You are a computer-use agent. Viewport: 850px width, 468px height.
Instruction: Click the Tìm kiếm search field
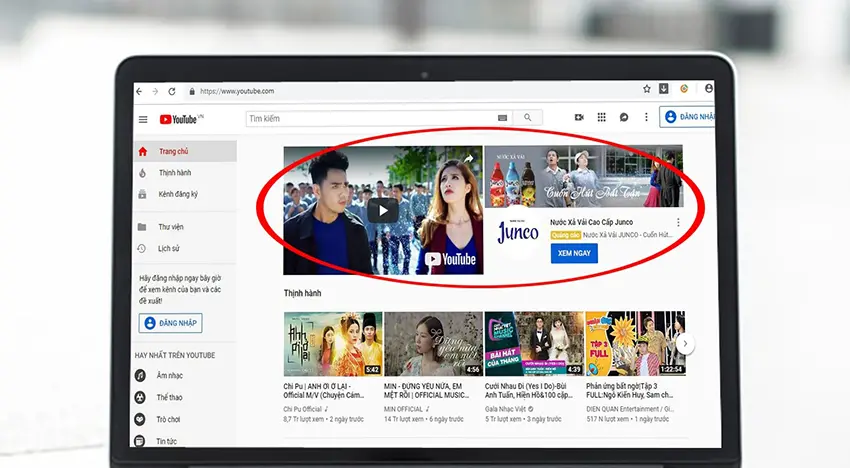click(x=370, y=118)
